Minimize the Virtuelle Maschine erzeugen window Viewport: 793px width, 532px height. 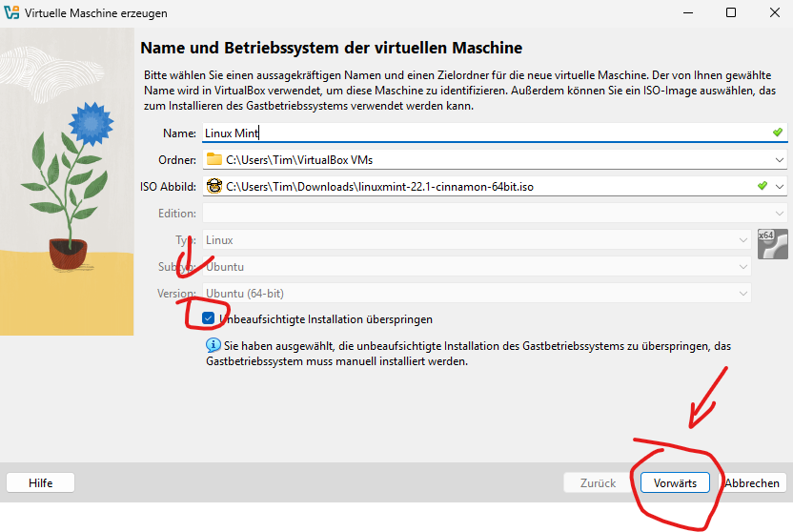point(688,12)
